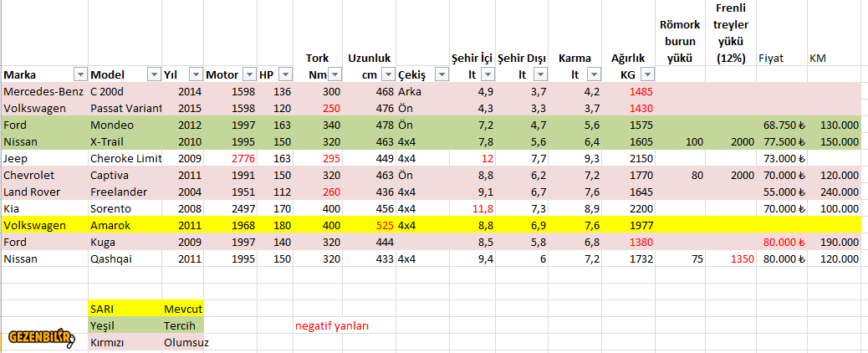Image resolution: width=868 pixels, height=353 pixels.
Task: Select the Cheroke Limit model cell
Action: [x=125, y=159]
